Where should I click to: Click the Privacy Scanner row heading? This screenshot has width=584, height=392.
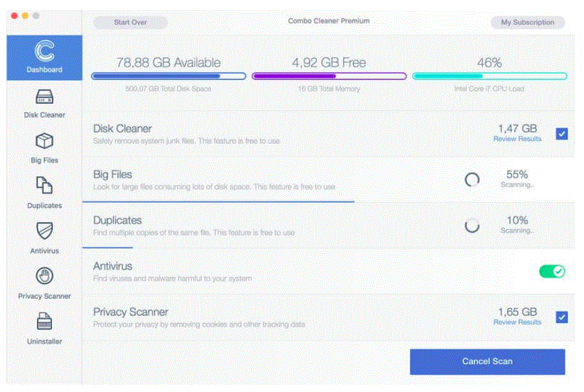131,312
